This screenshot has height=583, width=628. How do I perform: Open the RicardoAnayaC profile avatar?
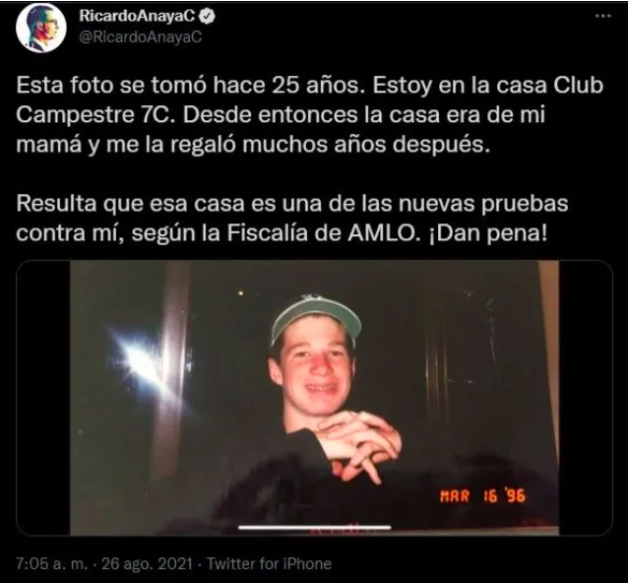click(x=40, y=28)
